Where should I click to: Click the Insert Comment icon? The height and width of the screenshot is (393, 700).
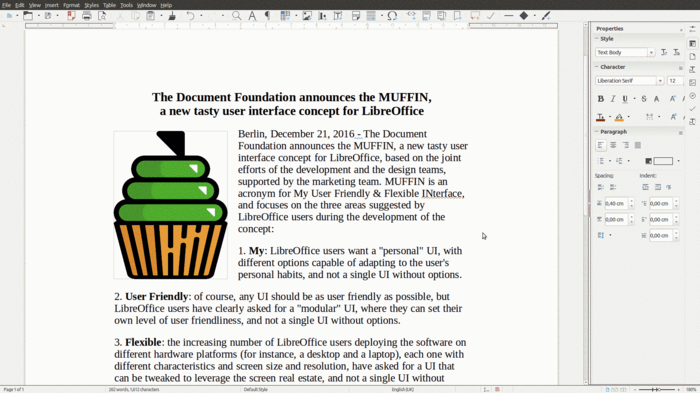[x=475, y=16]
